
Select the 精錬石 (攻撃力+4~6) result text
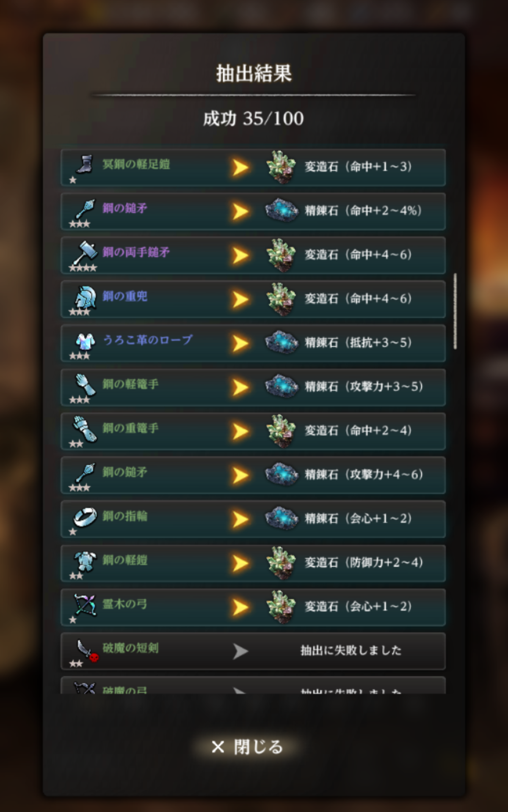[x=364, y=475]
